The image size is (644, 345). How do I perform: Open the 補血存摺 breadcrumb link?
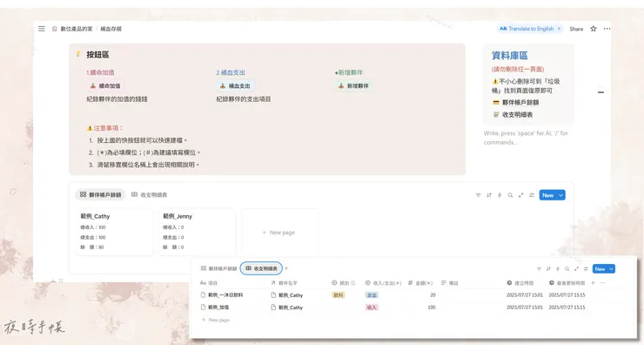(x=111, y=29)
